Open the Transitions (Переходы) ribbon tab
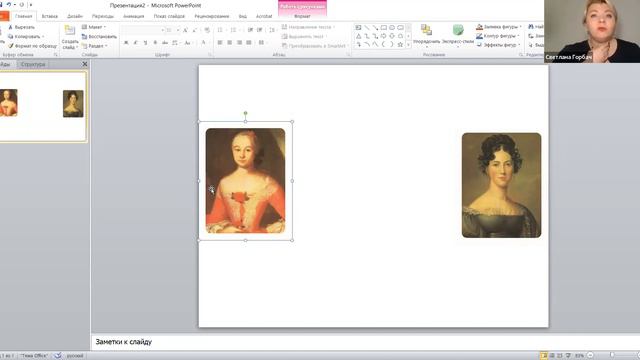Screen dimensions: 640x360 pos(103,16)
